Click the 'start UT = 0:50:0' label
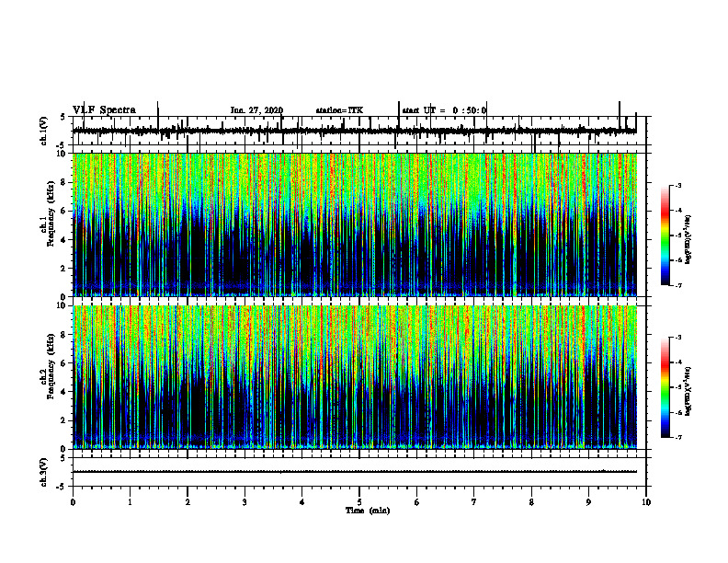This screenshot has width=728, height=563. click(444, 110)
